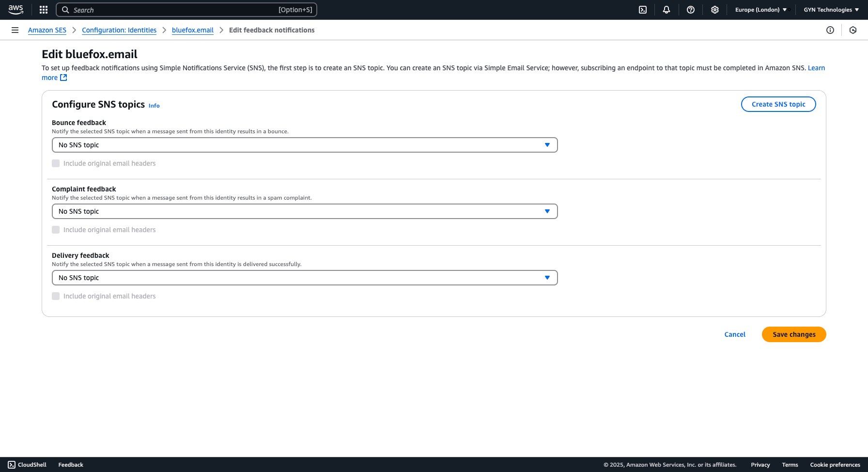Toggle include original email headers for Delivery feedback
Viewport: 868px width, 472px height.
click(56, 296)
